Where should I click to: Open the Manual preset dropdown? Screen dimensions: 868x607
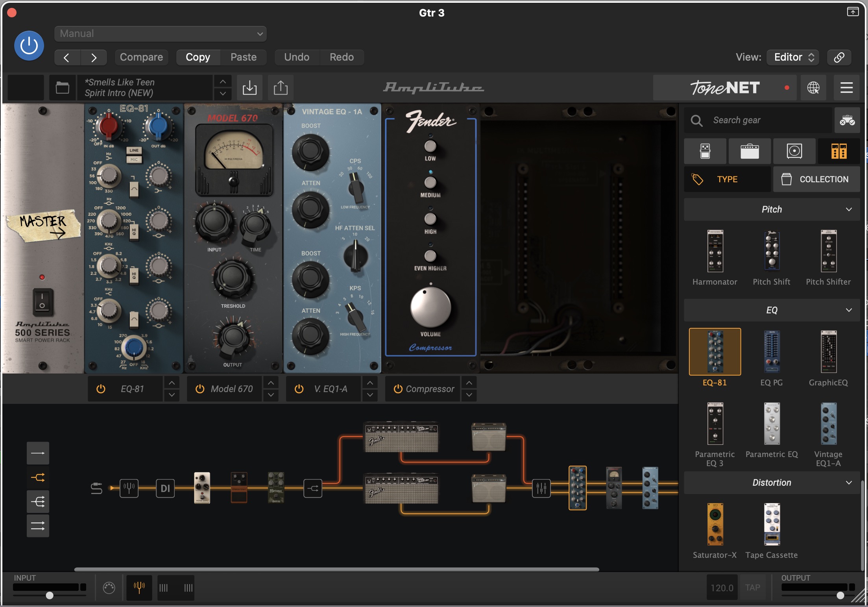coord(161,34)
